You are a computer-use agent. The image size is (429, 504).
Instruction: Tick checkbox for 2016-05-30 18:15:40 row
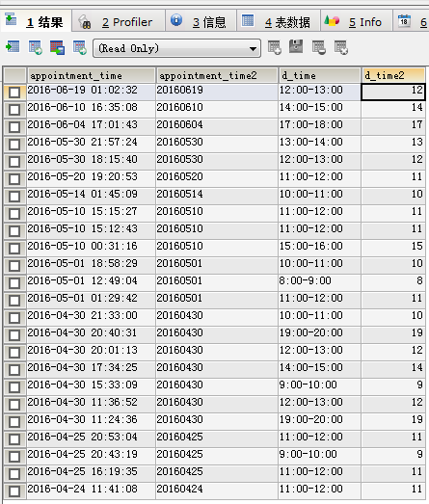(x=14, y=162)
